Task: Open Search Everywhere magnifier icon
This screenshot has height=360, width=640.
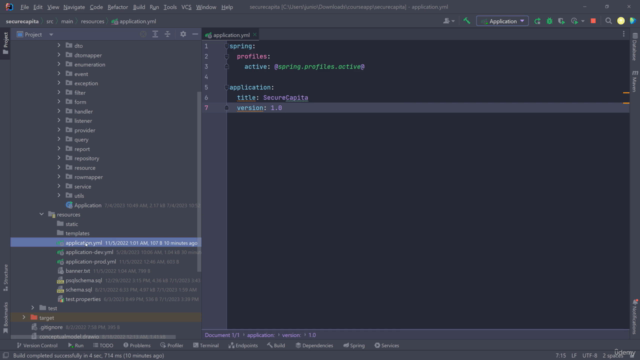Action: [x=608, y=21]
